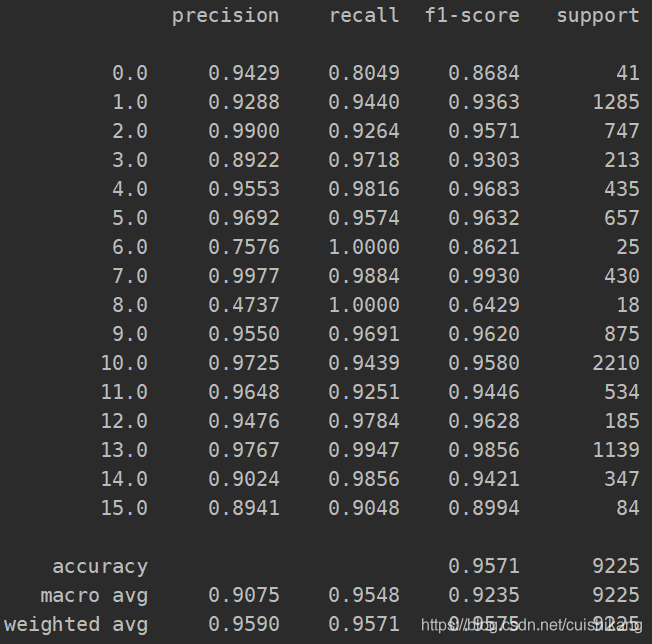This screenshot has height=644, width=652.
Task: Select precision value 0.9725
Action: point(244,363)
